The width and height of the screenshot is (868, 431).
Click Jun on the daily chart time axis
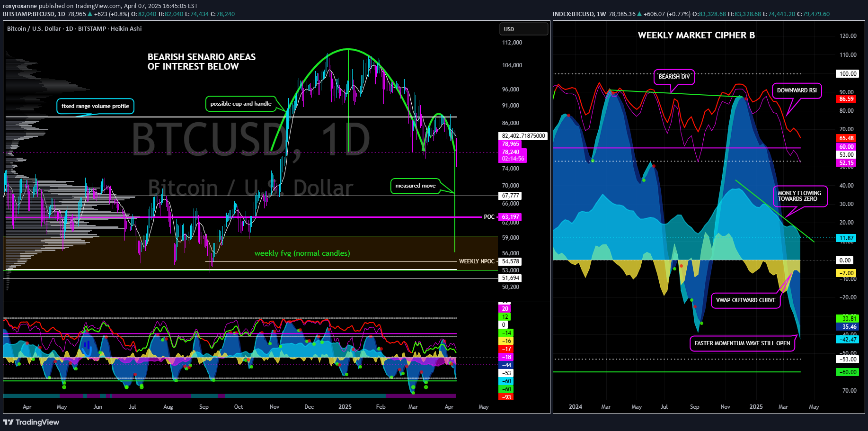coord(97,407)
